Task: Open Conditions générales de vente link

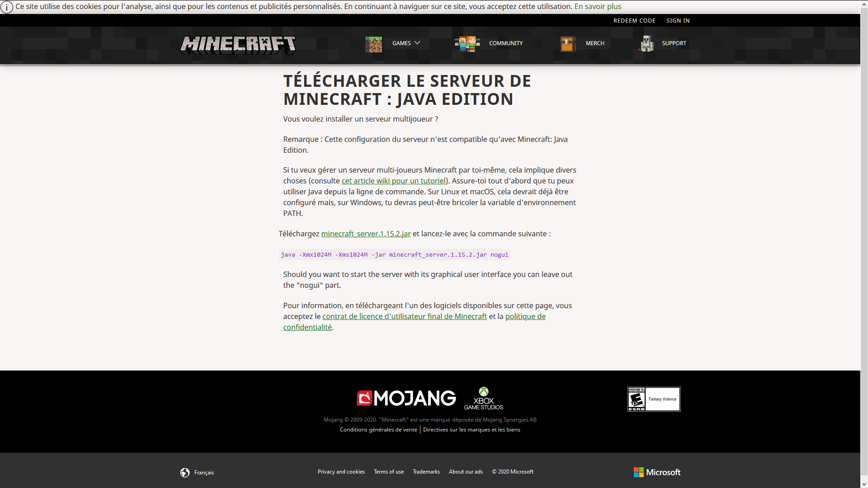Action: [x=378, y=430]
